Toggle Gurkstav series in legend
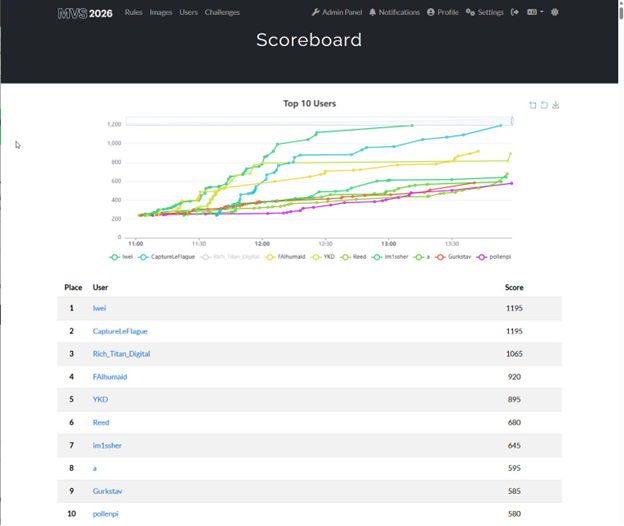624x526 pixels. pos(453,257)
